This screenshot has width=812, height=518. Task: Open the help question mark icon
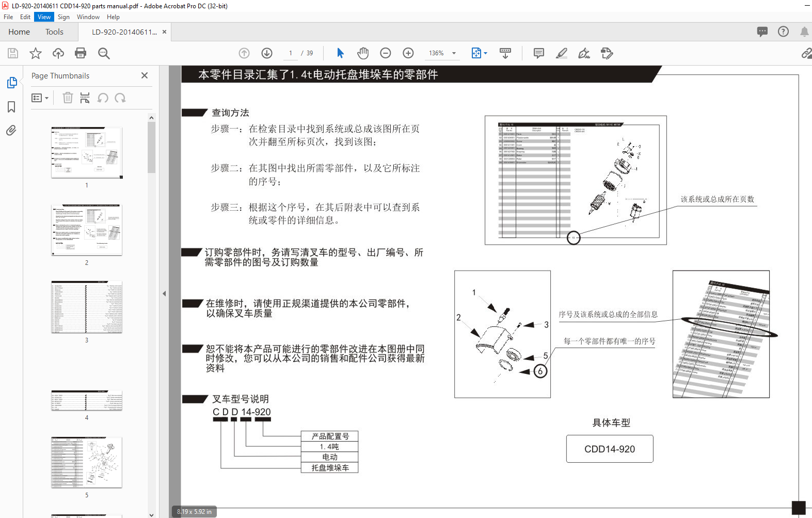pyautogui.click(x=783, y=32)
